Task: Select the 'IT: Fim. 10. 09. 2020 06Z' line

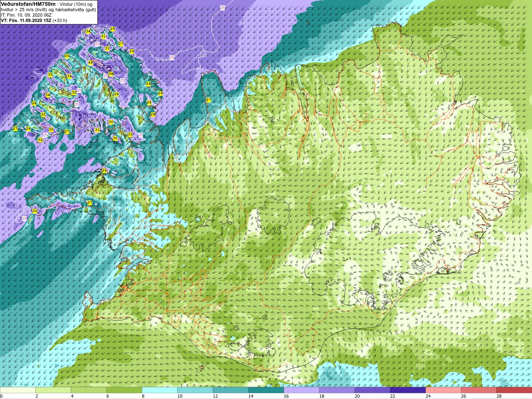Action: (26, 15)
